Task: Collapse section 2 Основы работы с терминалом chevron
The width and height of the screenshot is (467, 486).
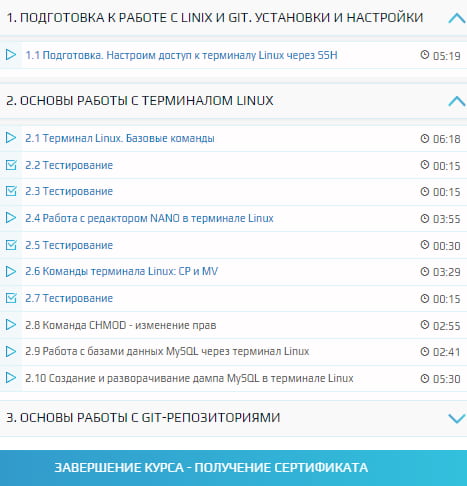Action: pos(457,101)
